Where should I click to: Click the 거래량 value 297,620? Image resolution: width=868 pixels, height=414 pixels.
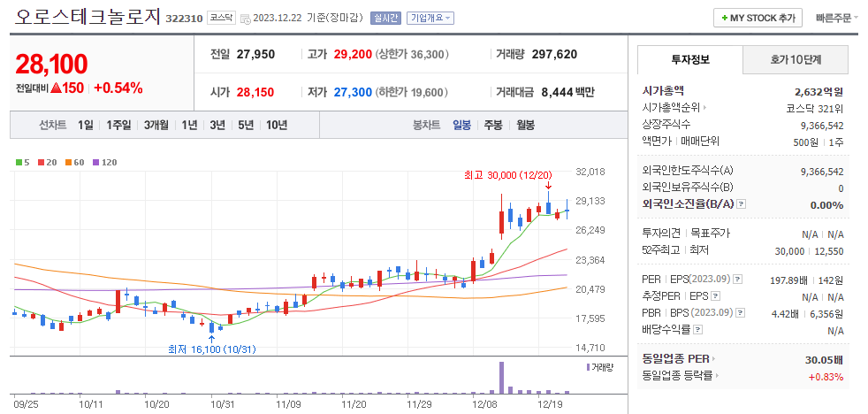click(x=554, y=54)
